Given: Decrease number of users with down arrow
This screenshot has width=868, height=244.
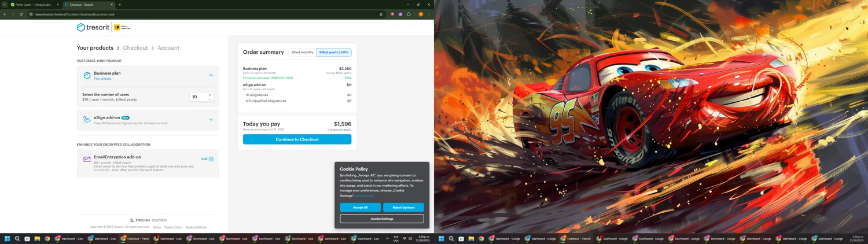Looking at the screenshot, I should click(209, 99).
